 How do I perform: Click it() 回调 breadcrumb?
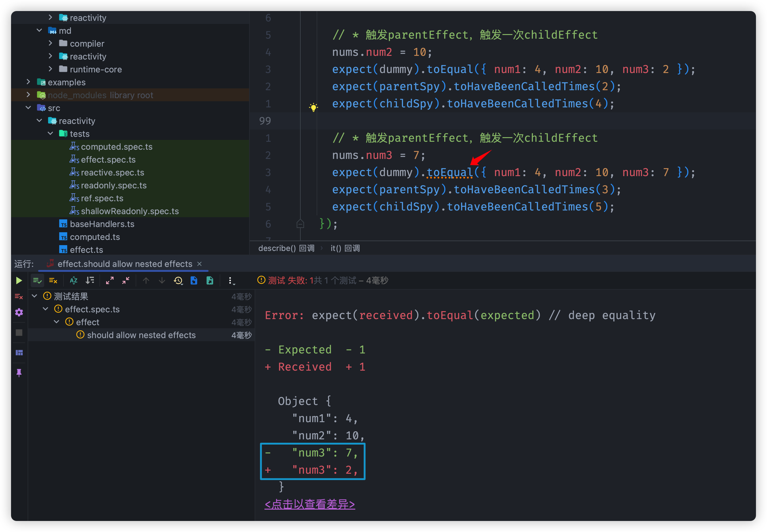click(x=345, y=248)
